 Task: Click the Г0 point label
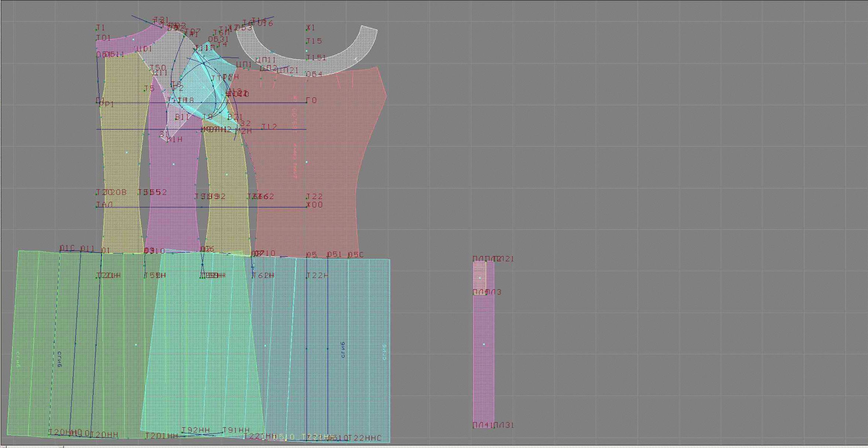pyautogui.click(x=311, y=100)
